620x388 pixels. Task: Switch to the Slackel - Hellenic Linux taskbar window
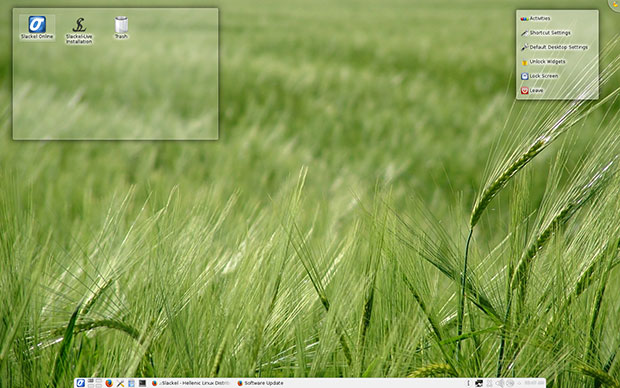coord(192,383)
